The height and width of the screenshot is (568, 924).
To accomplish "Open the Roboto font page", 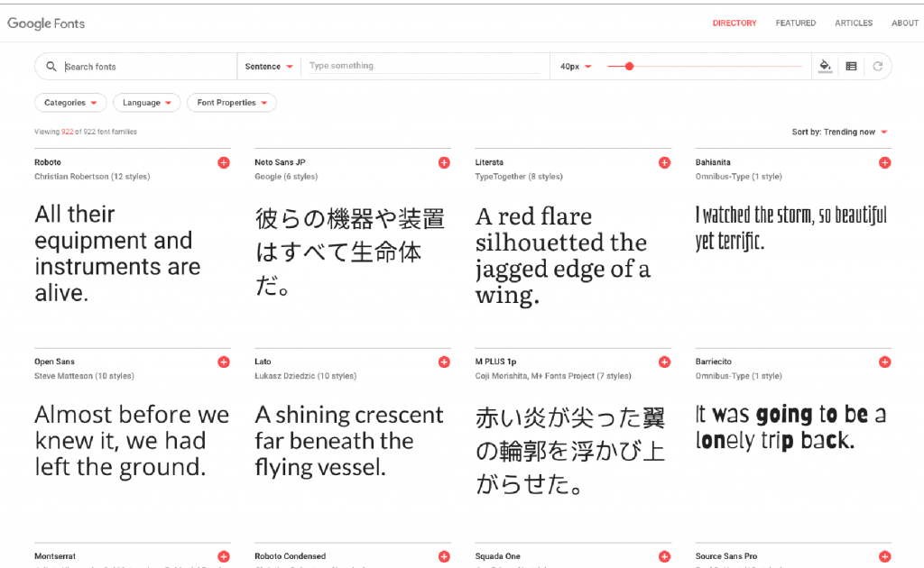I will 48,162.
